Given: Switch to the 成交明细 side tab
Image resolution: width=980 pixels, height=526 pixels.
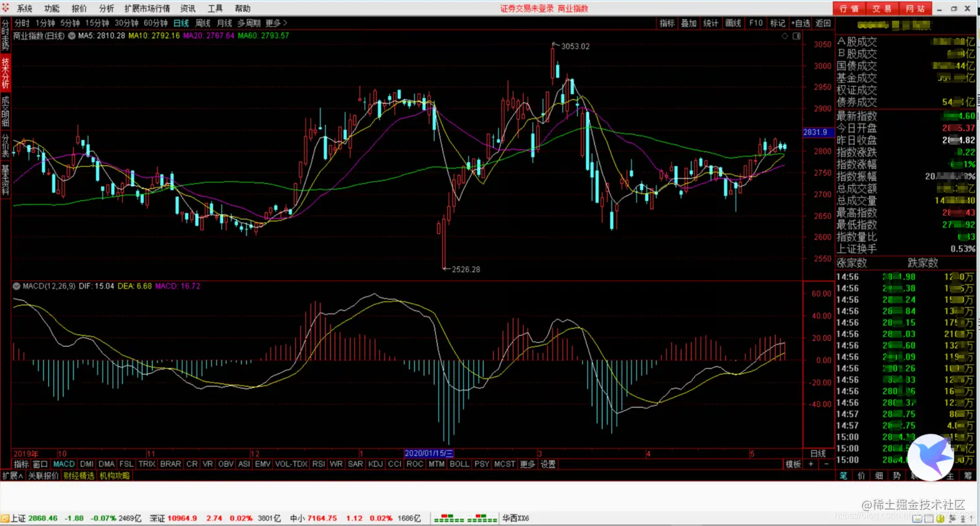Looking at the screenshot, I should click(5, 112).
